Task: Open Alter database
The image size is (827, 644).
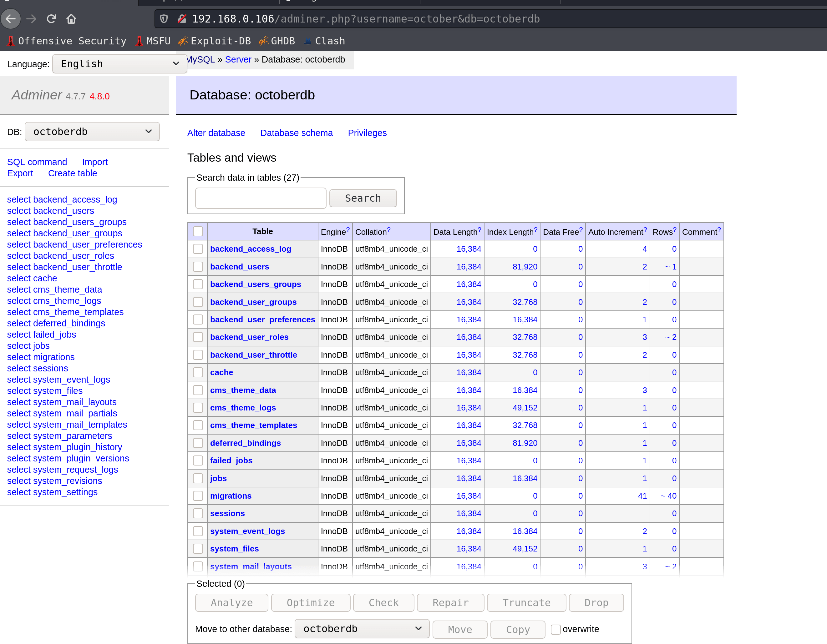Action: [216, 133]
